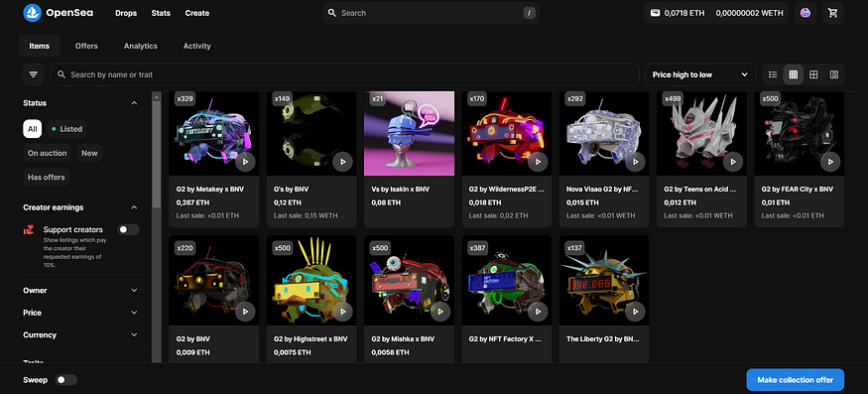Enable the Sweep toggle

[x=66, y=379]
